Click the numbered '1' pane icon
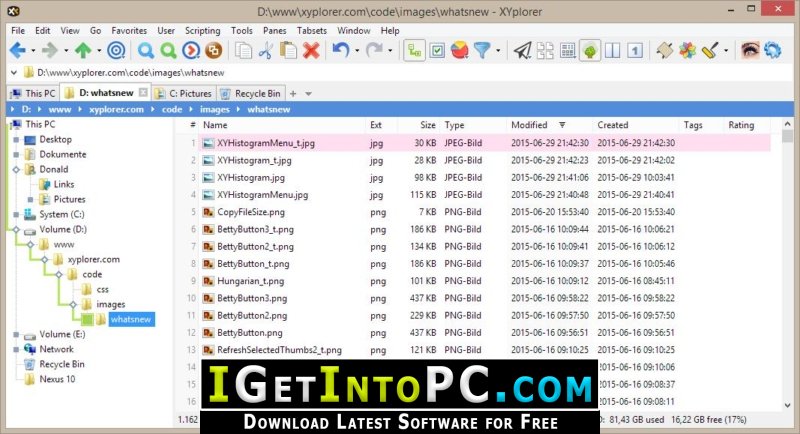Viewport: 800px width, 434px height. point(635,50)
